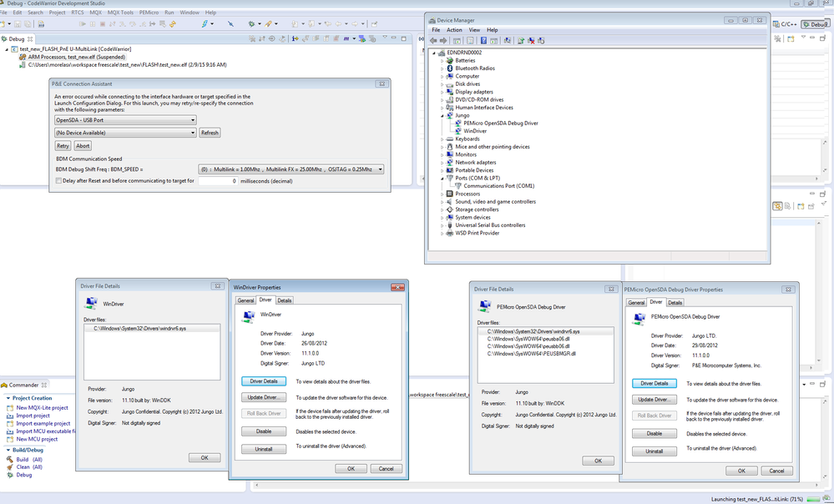Click the launch progress bar in status bar

(813, 499)
